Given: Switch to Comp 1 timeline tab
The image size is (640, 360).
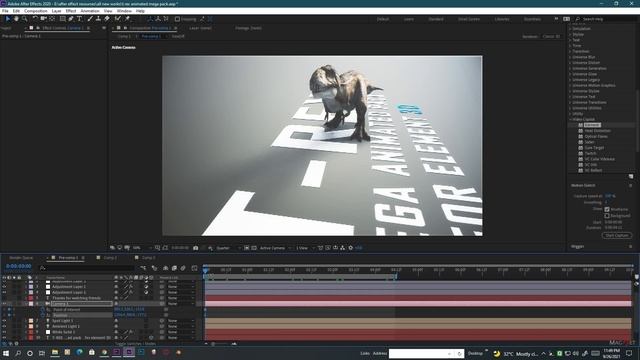Looking at the screenshot, I should [x=110, y=258].
